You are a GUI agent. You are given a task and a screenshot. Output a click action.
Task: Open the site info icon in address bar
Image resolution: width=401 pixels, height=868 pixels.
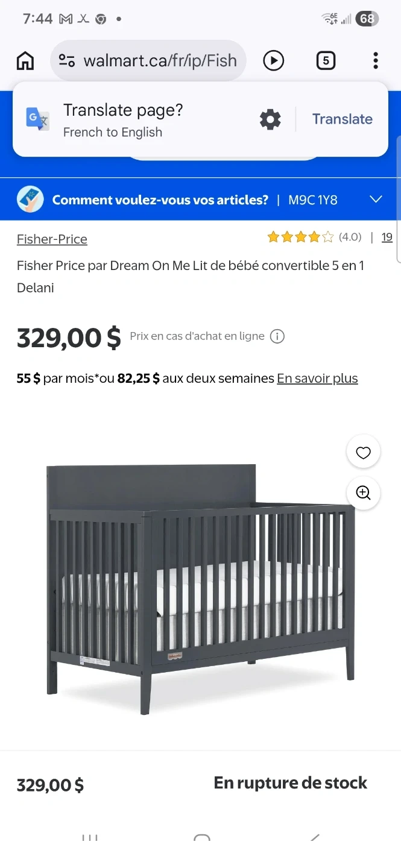click(66, 60)
